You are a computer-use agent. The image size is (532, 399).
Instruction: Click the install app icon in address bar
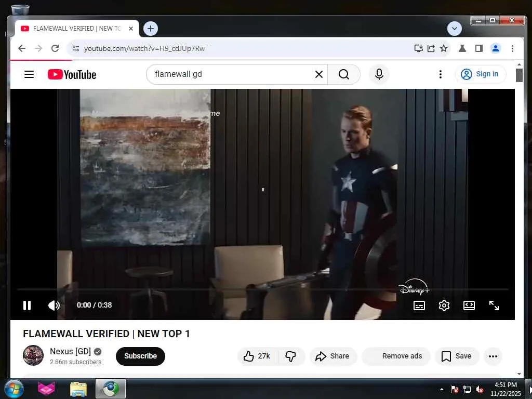(x=419, y=48)
